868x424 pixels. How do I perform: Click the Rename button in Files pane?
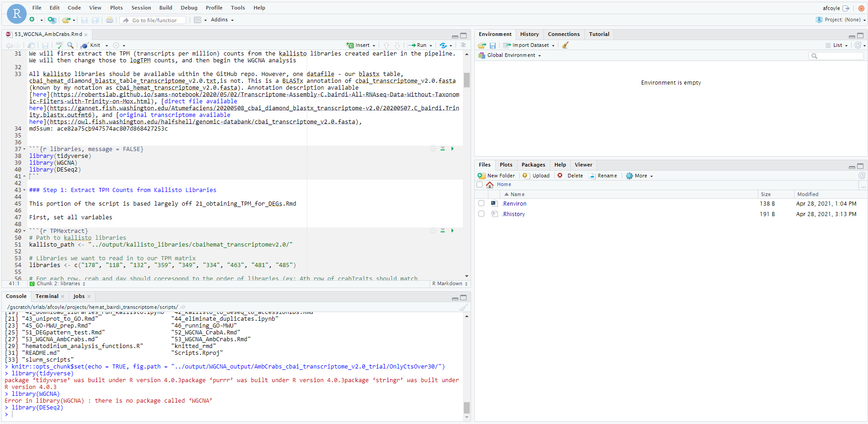(603, 176)
